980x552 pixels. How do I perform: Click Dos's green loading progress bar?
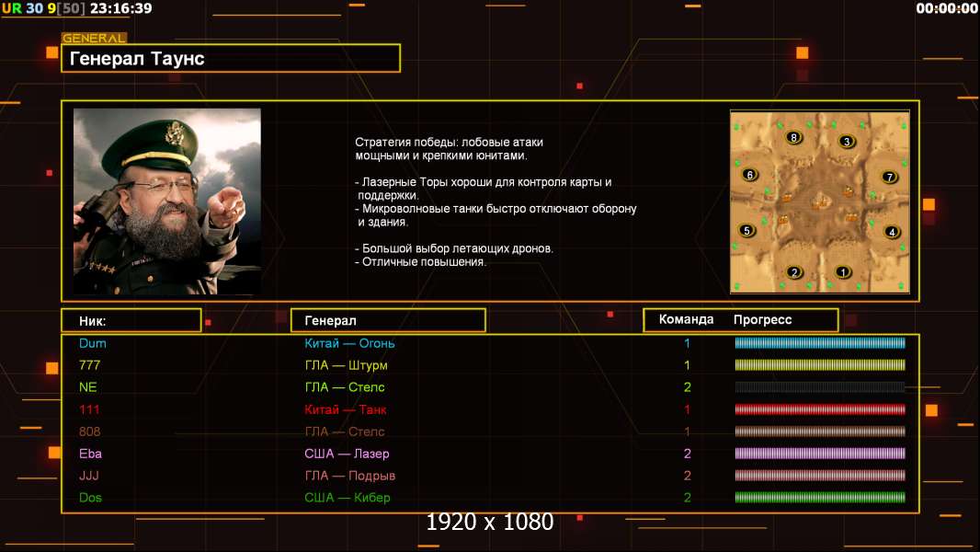click(x=819, y=498)
